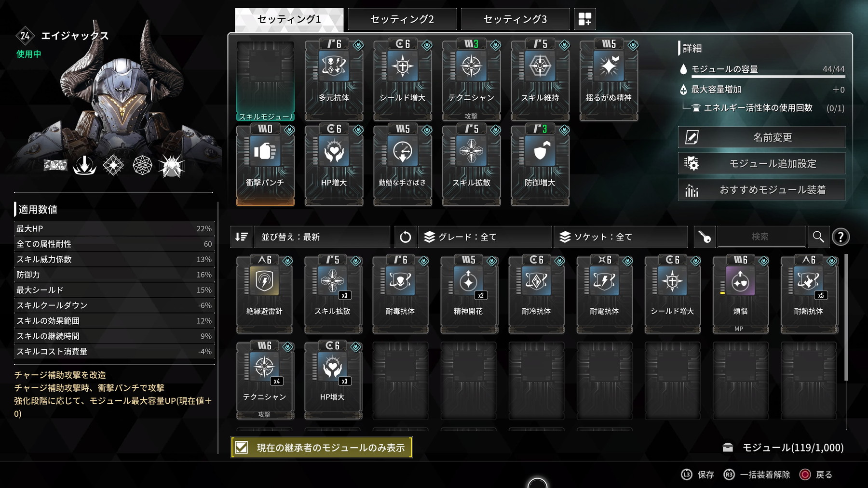Select the 煩悩 module card
Viewport: 868px width, 488px height.
tap(740, 294)
